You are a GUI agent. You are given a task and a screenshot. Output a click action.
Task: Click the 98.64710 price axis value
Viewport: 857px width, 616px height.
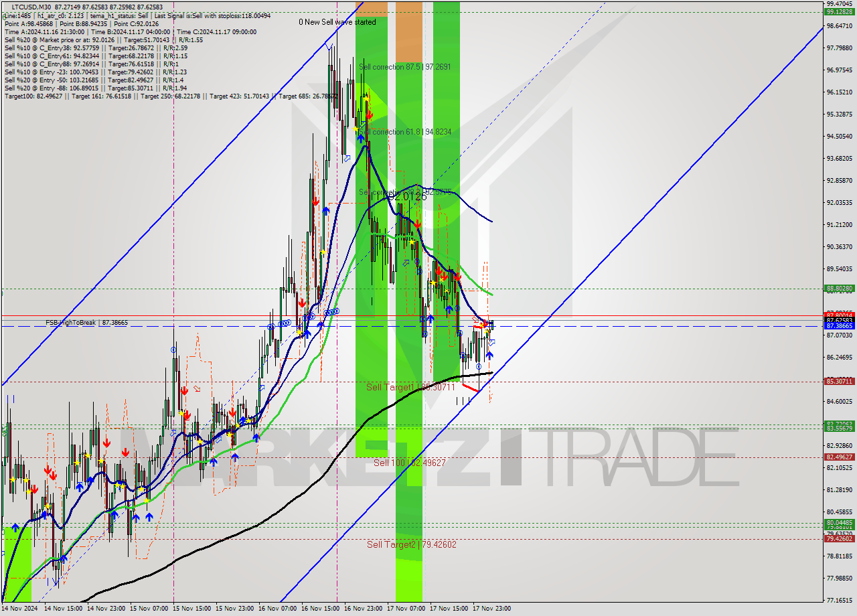click(x=840, y=26)
